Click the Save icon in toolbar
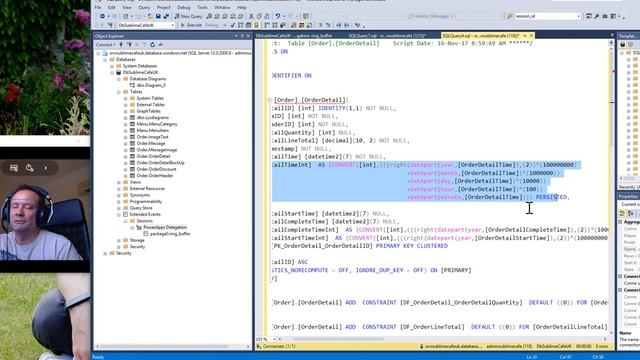The image size is (640, 360). (158, 16)
